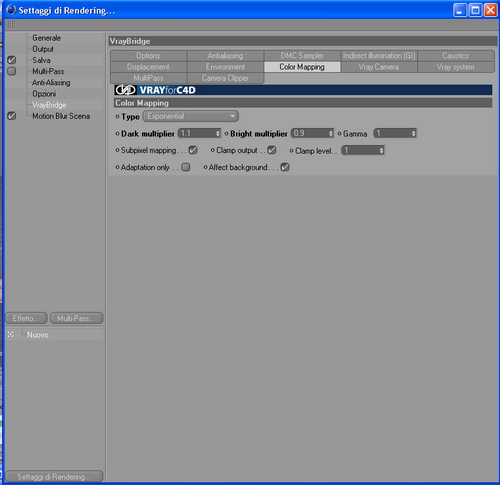500x485 pixels.
Task: Maximize the Settaggi di Rendering window
Action: (x=475, y=10)
